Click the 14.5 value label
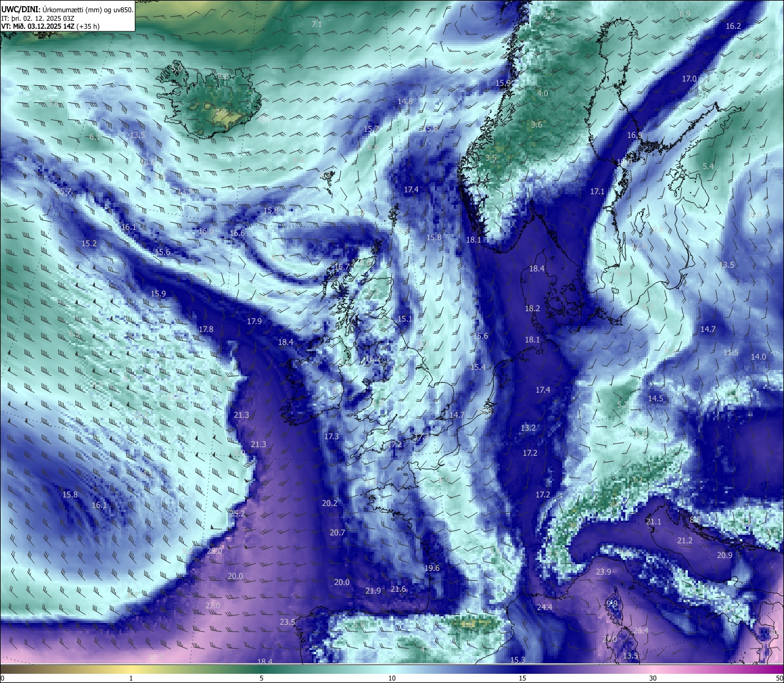Screen dimensions: 784x683 coord(655,399)
